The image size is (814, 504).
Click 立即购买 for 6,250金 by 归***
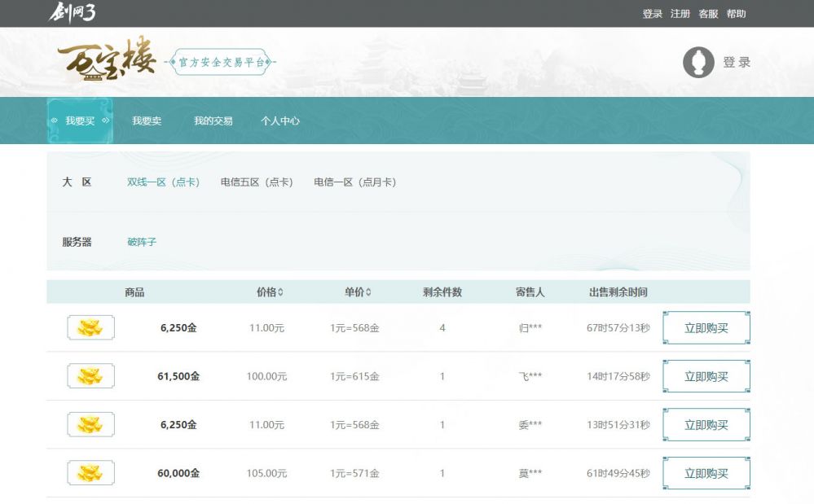point(706,327)
